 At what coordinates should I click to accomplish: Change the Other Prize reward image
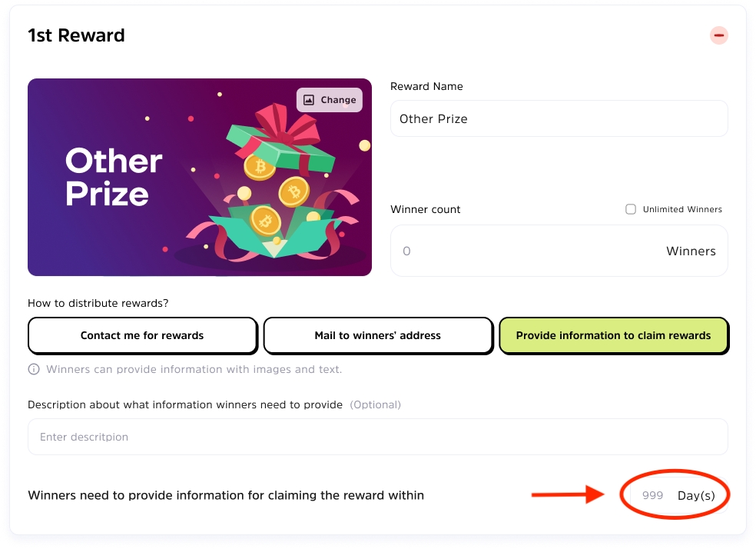click(x=330, y=100)
